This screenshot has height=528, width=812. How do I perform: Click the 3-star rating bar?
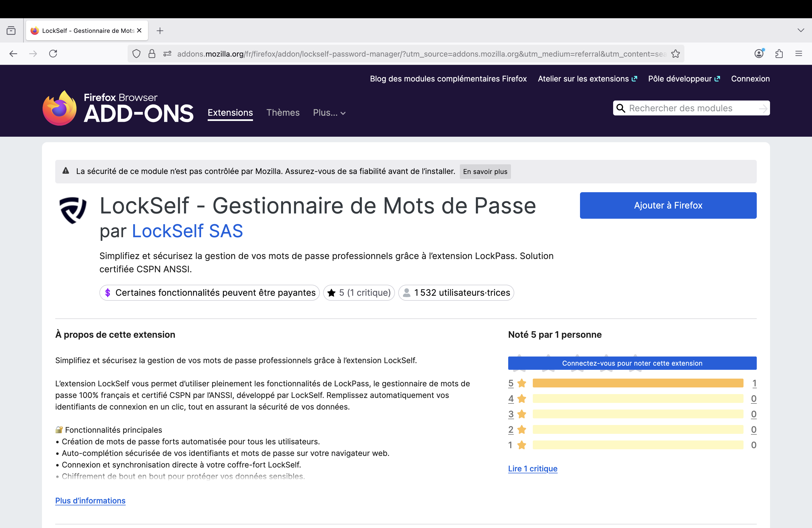click(x=638, y=414)
